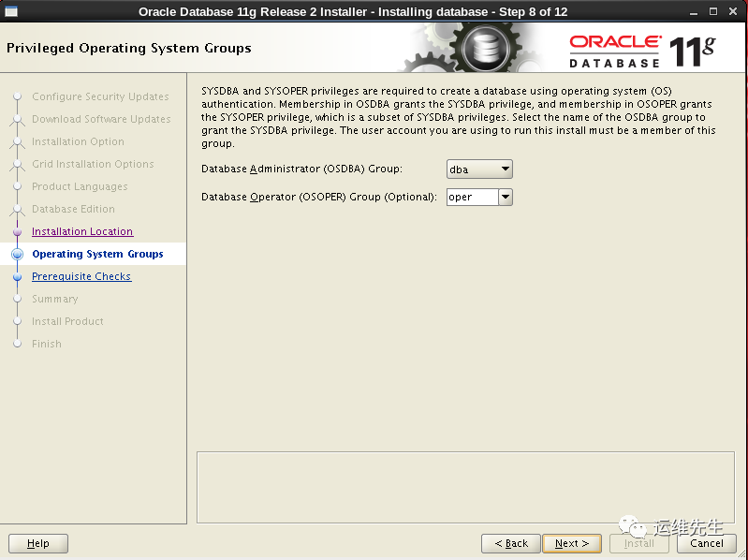Click the step bullet beside Installation Location
Image resolution: width=748 pixels, height=560 pixels.
[17, 232]
